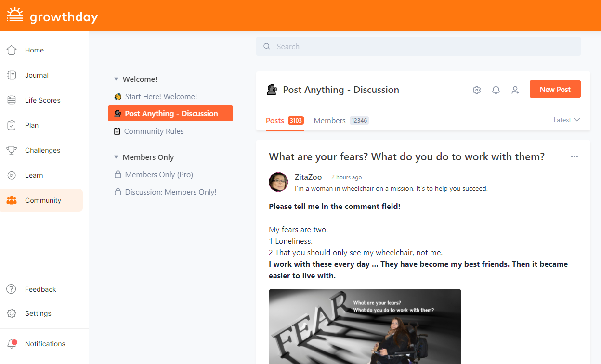This screenshot has height=364, width=601.
Task: Click the Settings gear icon in sidebar
Action: [12, 313]
